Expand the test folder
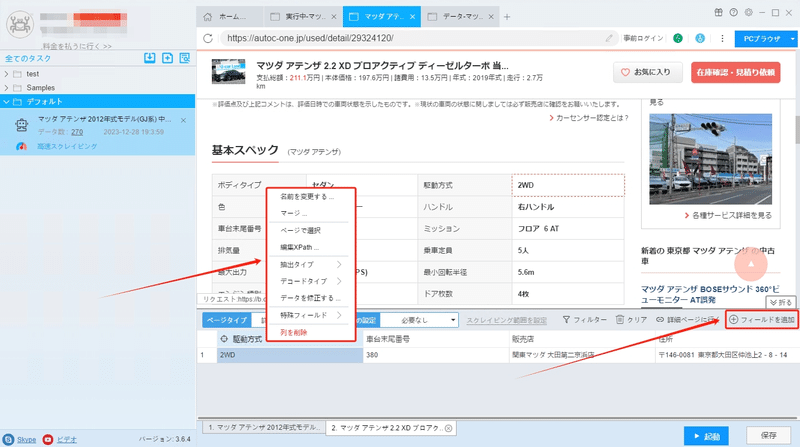The height and width of the screenshot is (447, 800). pyautogui.click(x=6, y=74)
